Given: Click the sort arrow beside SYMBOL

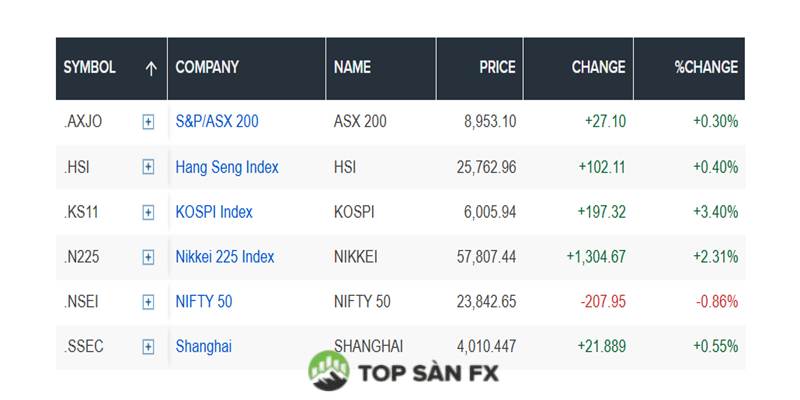Looking at the screenshot, I should [151, 68].
